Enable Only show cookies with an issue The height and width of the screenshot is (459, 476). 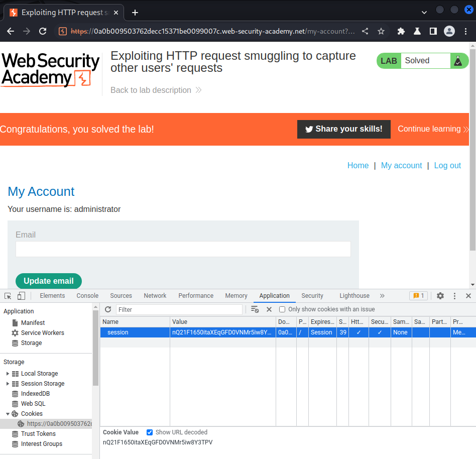tap(282, 309)
